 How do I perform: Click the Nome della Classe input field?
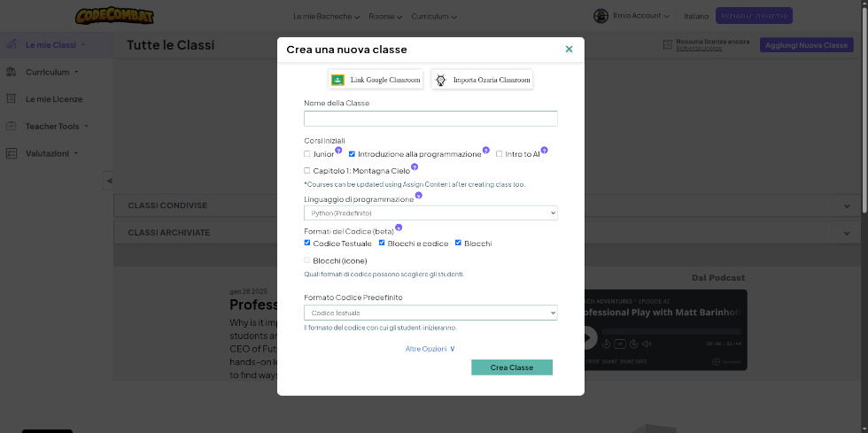(x=430, y=119)
